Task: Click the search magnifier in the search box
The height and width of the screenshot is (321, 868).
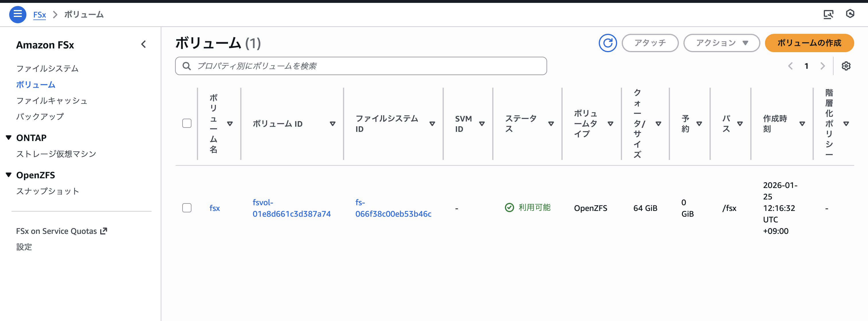Action: coord(186,66)
